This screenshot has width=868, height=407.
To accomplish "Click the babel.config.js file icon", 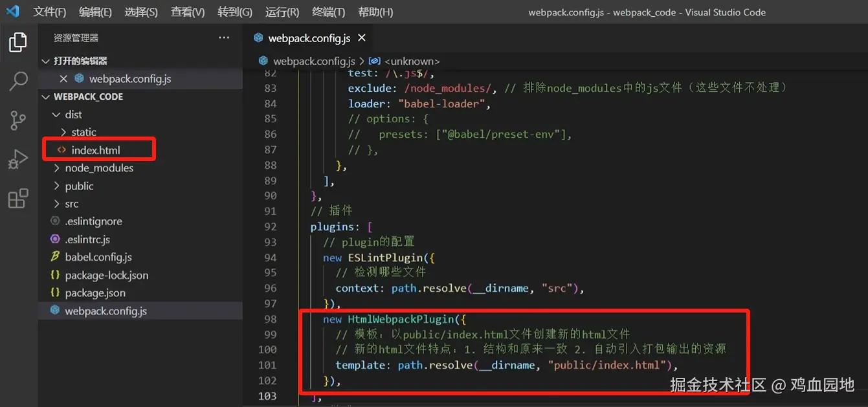I will tap(55, 258).
